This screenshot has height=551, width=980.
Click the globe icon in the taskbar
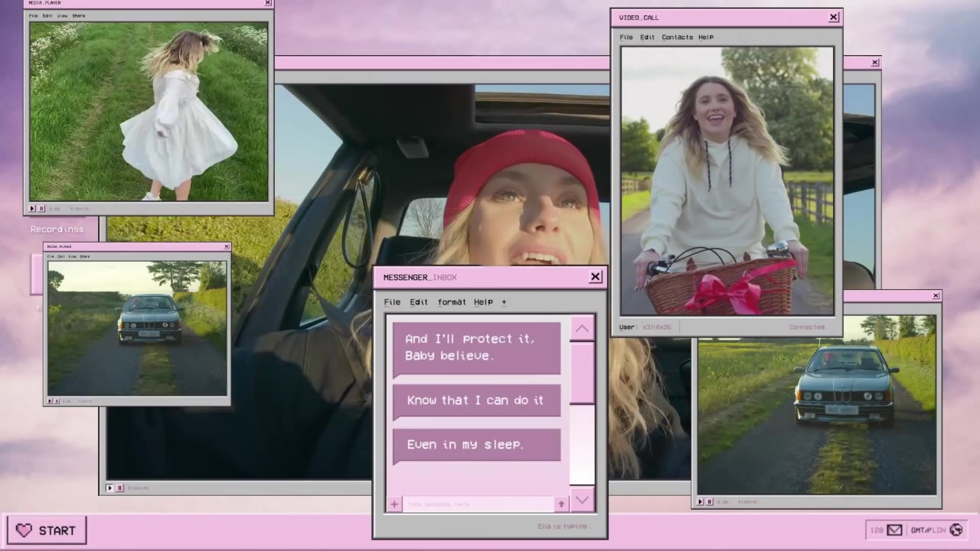tap(956, 530)
